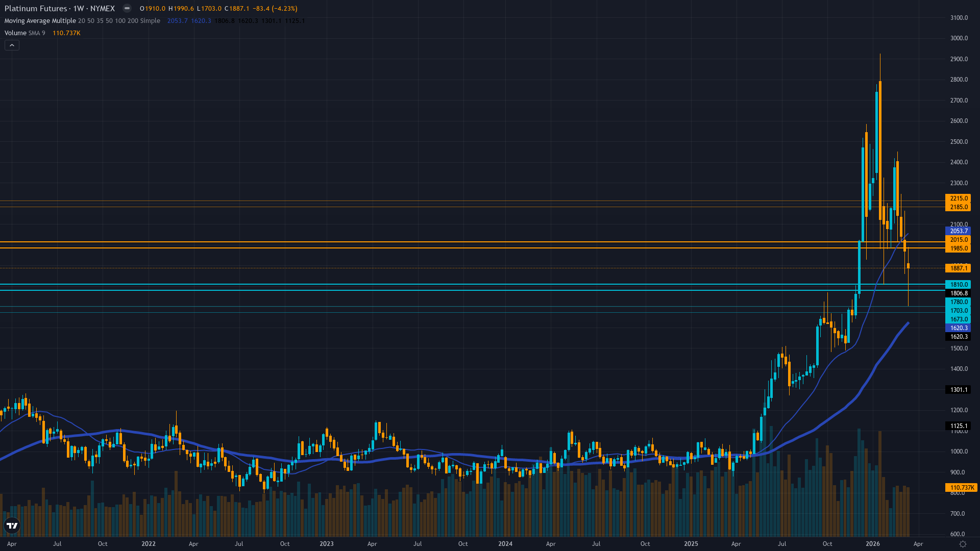This screenshot has height=551, width=980.
Task: Click the 1125.1 axis price label
Action: click(959, 426)
